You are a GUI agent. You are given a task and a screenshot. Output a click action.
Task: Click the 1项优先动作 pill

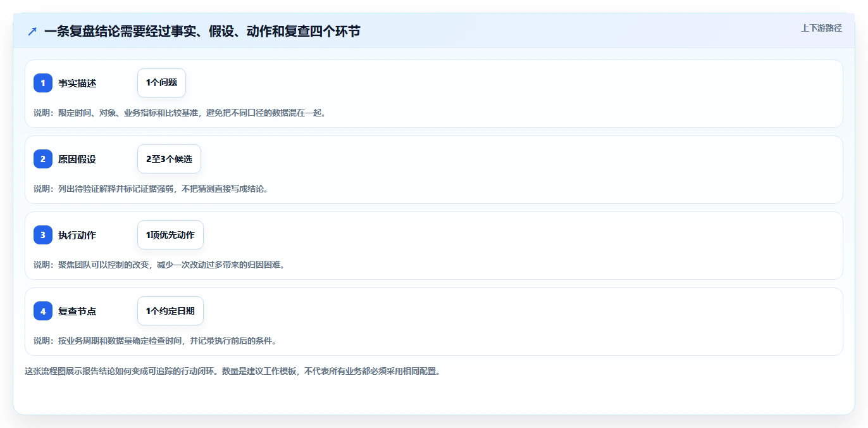[x=170, y=235]
